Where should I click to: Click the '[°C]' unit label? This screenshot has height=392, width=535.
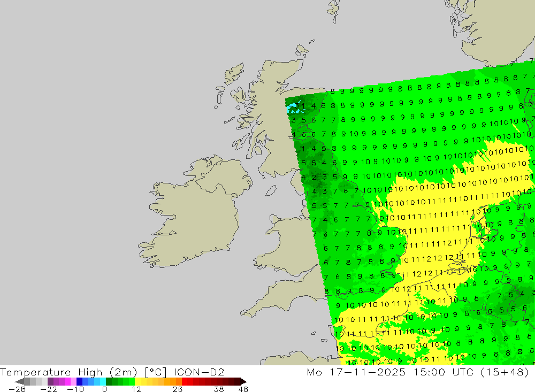pyautogui.click(x=156, y=372)
